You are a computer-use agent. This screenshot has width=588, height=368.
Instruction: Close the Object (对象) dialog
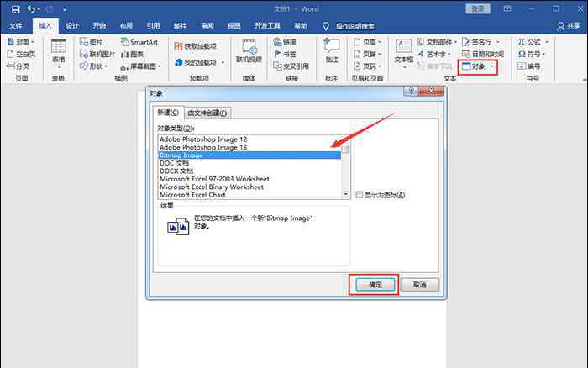click(x=431, y=91)
